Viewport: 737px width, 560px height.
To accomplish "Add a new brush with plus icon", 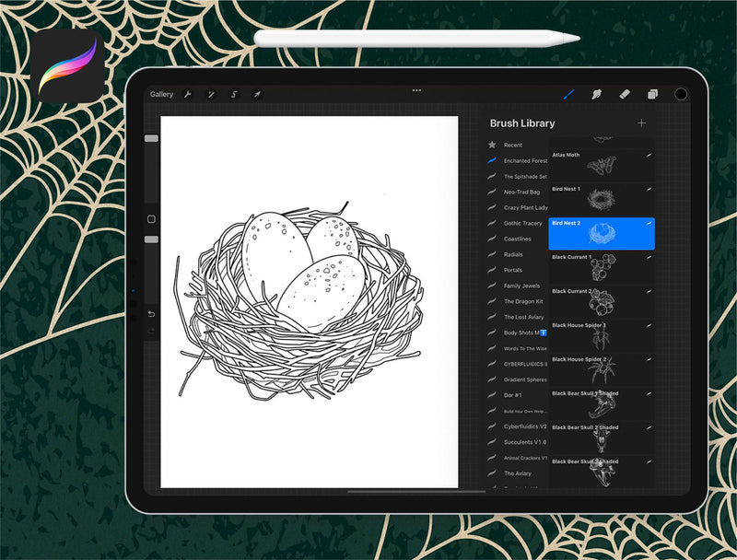I will tap(641, 123).
